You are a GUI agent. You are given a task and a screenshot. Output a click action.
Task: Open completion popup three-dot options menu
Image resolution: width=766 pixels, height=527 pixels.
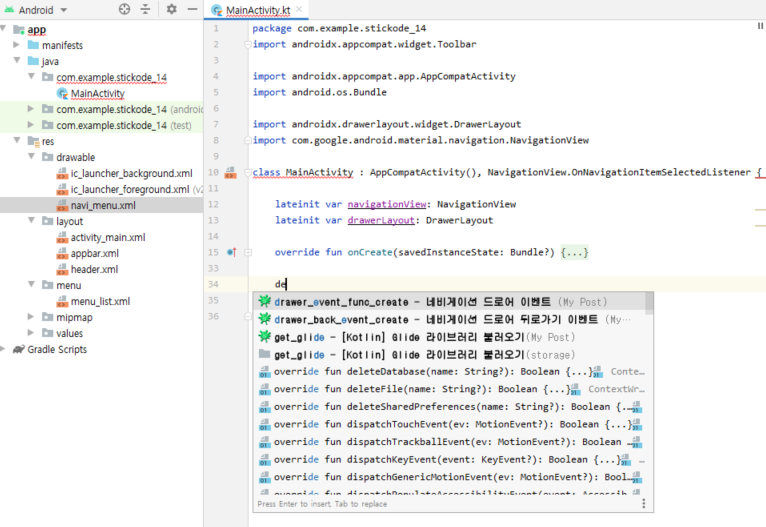[x=643, y=504]
